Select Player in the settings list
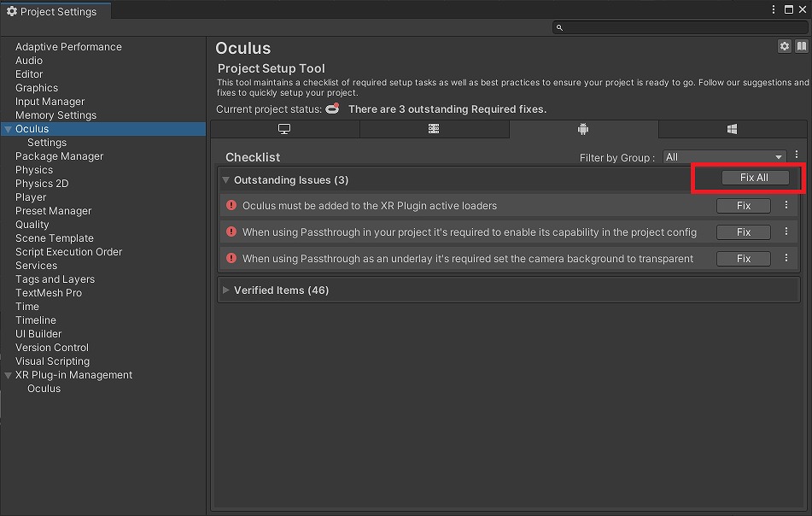Image resolution: width=812 pixels, height=516 pixels. tap(31, 197)
